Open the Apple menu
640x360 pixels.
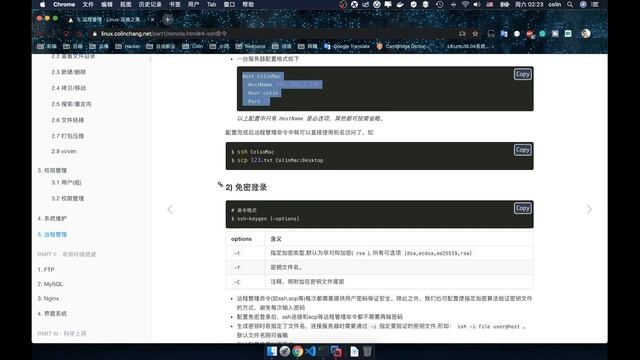pyautogui.click(x=42, y=4)
